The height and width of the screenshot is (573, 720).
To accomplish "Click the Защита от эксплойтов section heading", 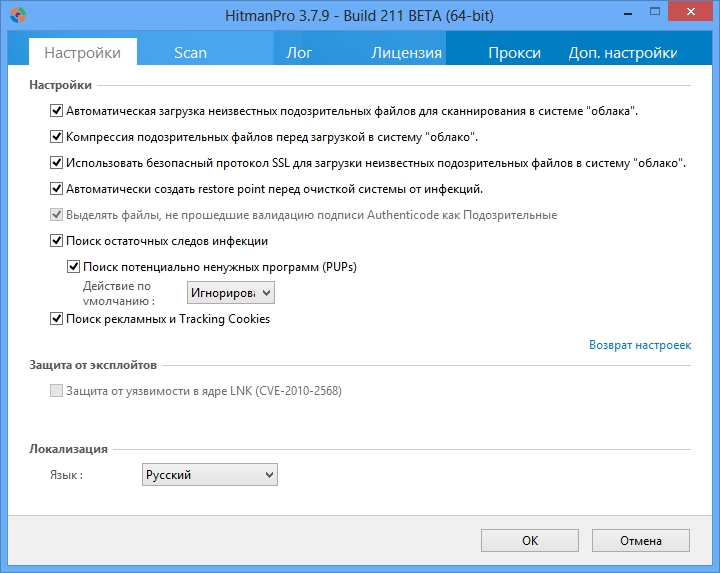I will coord(93,365).
